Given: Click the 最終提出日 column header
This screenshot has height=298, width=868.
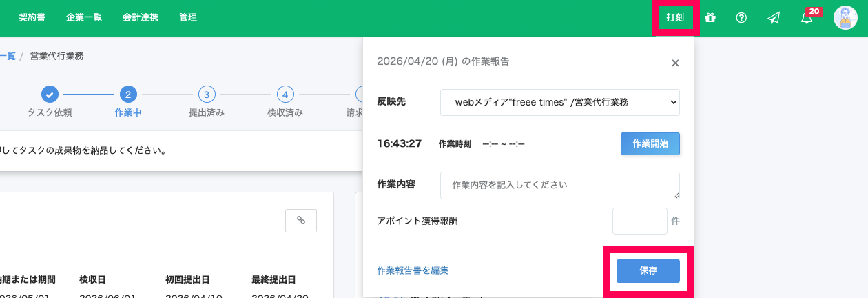Looking at the screenshot, I should click(x=274, y=279).
